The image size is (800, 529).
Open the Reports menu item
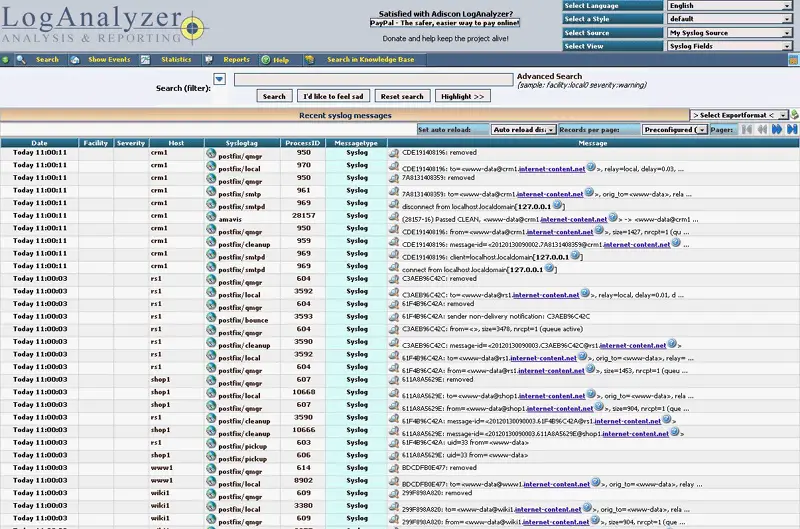(236, 60)
